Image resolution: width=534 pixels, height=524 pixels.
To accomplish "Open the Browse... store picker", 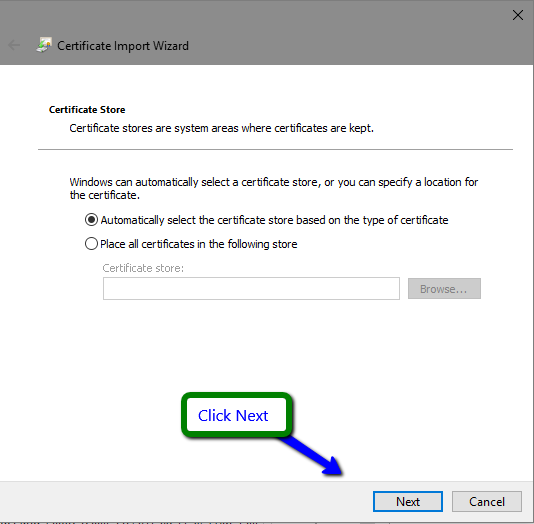I will pyautogui.click(x=444, y=289).
